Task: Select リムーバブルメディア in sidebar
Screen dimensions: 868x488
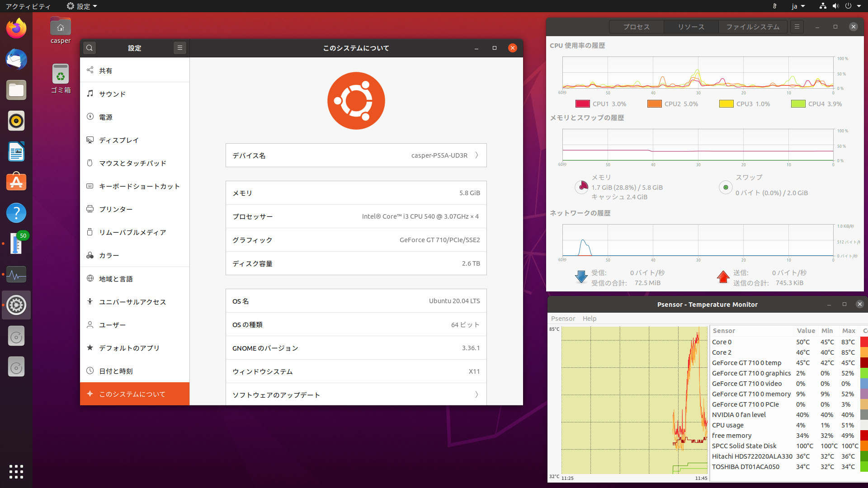Action: click(x=135, y=232)
